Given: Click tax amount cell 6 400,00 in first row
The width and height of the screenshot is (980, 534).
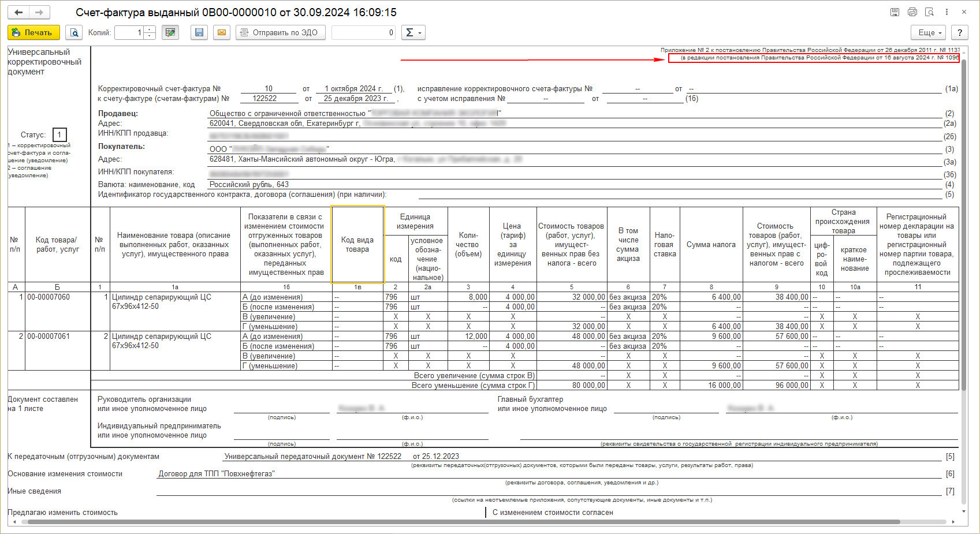Looking at the screenshot, I should 711,297.
